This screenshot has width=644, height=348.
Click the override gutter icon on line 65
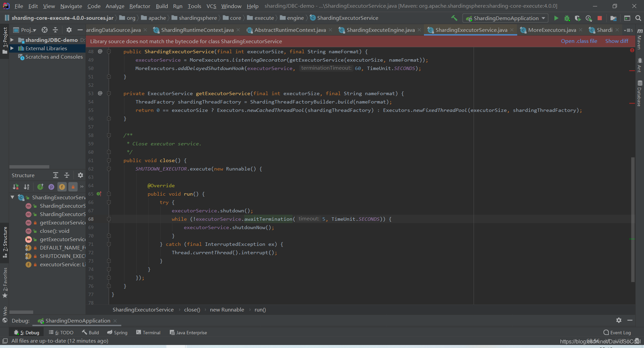point(99,194)
